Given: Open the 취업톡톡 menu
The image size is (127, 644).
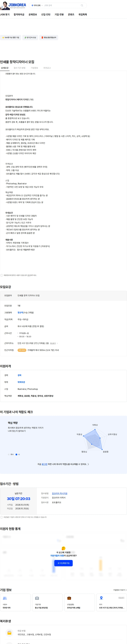Looking at the screenshot, I should pyautogui.click(x=83, y=15).
